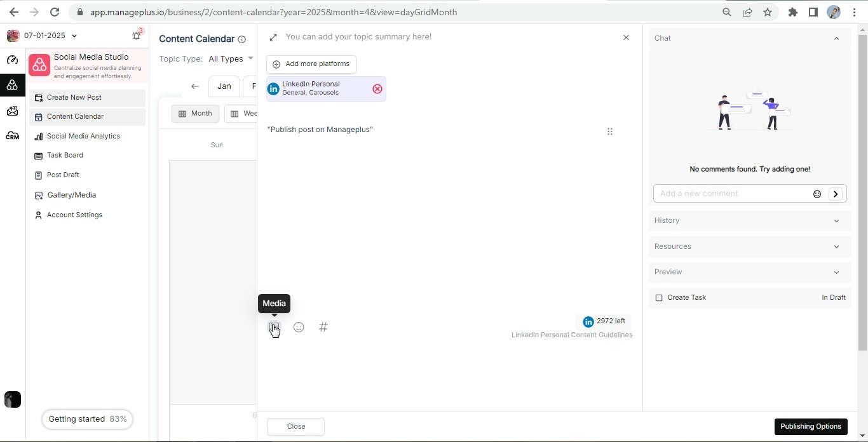The width and height of the screenshot is (868, 442).
Task: Open the emoji picker below the post
Action: point(299,327)
